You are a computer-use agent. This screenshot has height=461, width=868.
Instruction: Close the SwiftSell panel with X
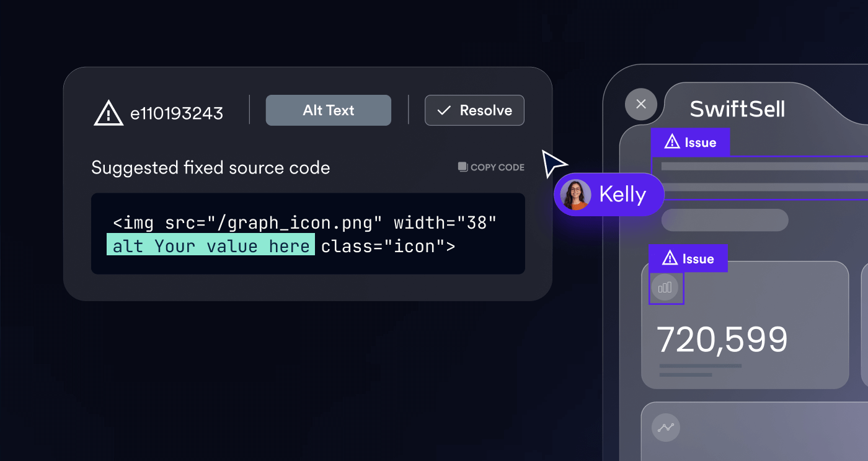pos(641,104)
